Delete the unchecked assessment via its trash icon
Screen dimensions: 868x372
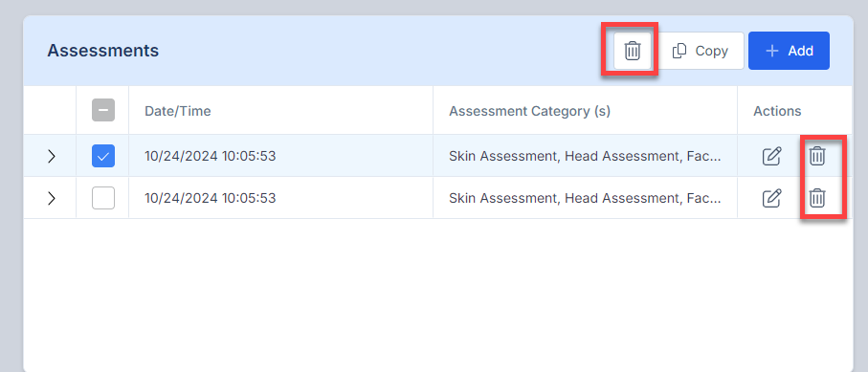[817, 198]
